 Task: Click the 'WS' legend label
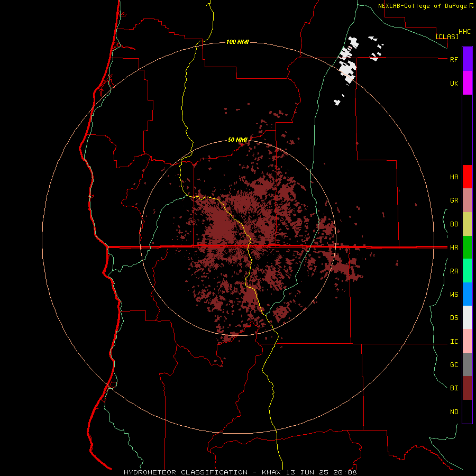(x=454, y=294)
